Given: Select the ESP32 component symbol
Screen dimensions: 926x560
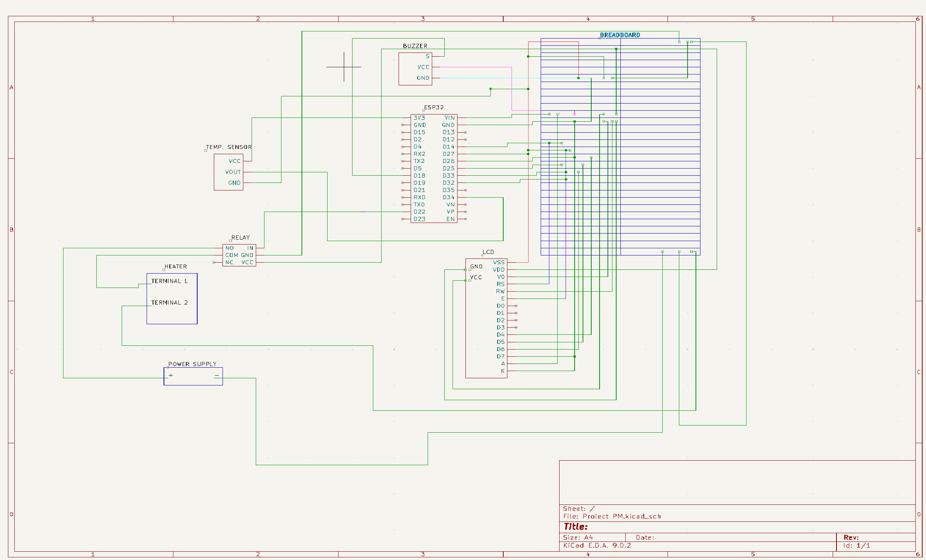Looking at the screenshot, I should point(434,168).
